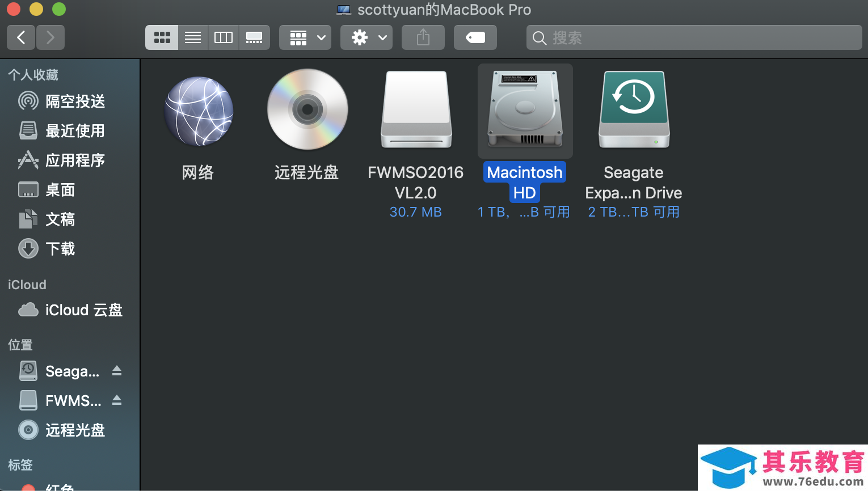Select the 网络 globe icon
Screen dimensions: 868x491
(x=199, y=111)
